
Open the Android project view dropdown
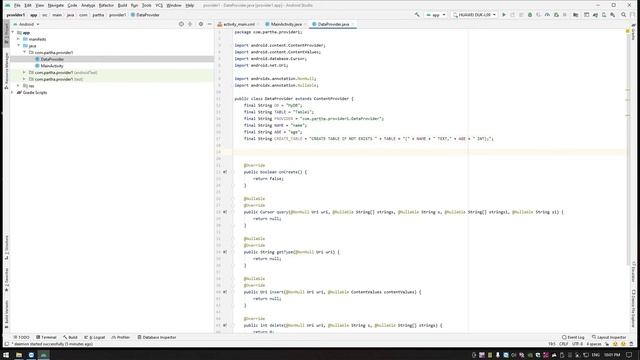pyautogui.click(x=27, y=24)
